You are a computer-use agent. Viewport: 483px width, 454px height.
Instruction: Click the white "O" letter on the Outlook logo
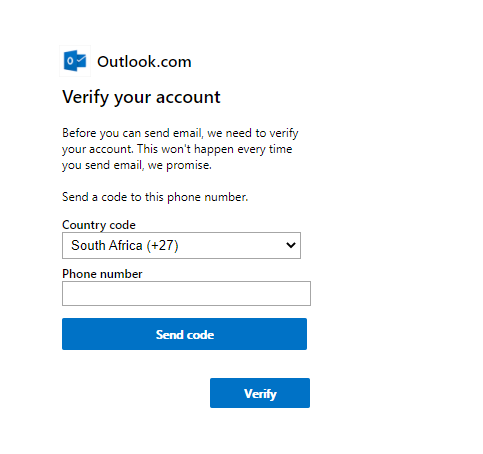click(70, 61)
